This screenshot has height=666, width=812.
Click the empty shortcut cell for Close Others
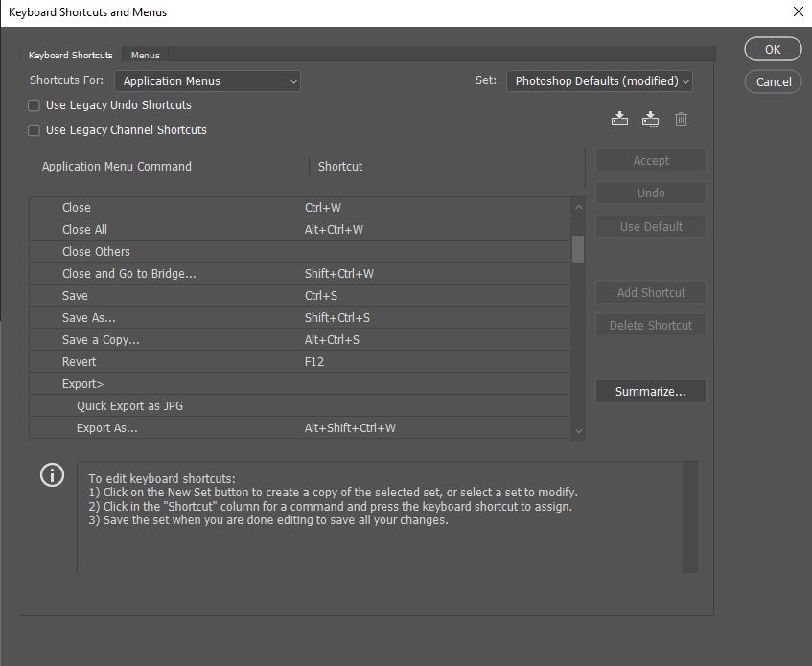tap(435, 251)
